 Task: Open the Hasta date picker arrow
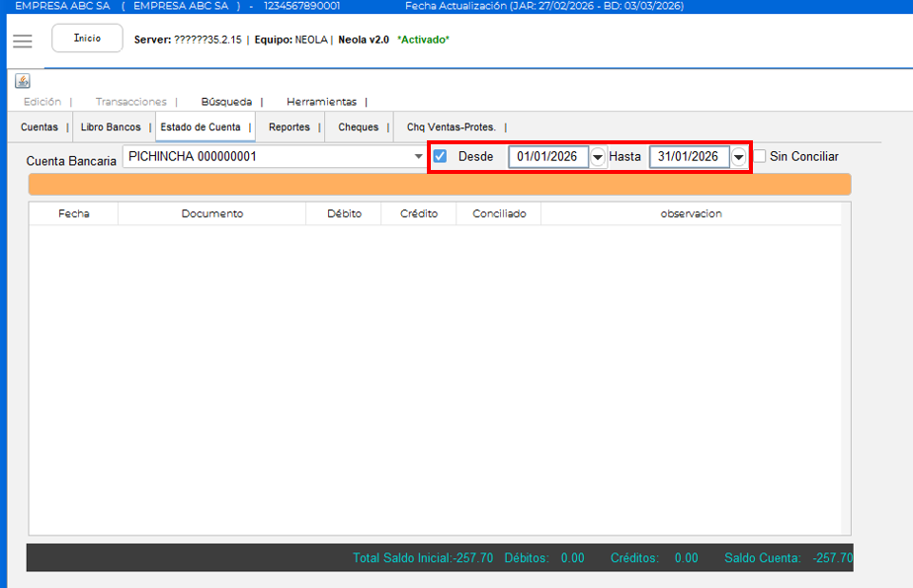pyautogui.click(x=738, y=157)
